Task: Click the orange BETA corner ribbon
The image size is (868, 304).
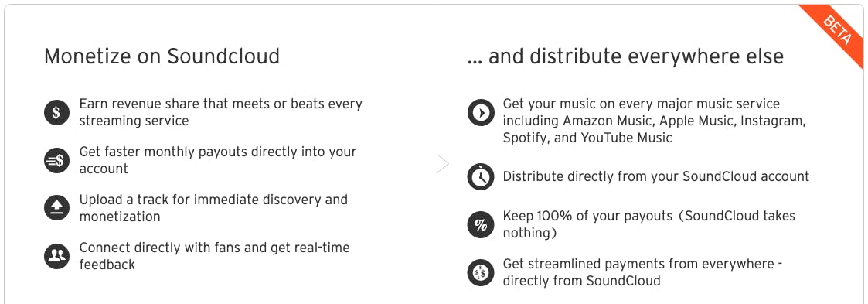Action: pos(834,35)
